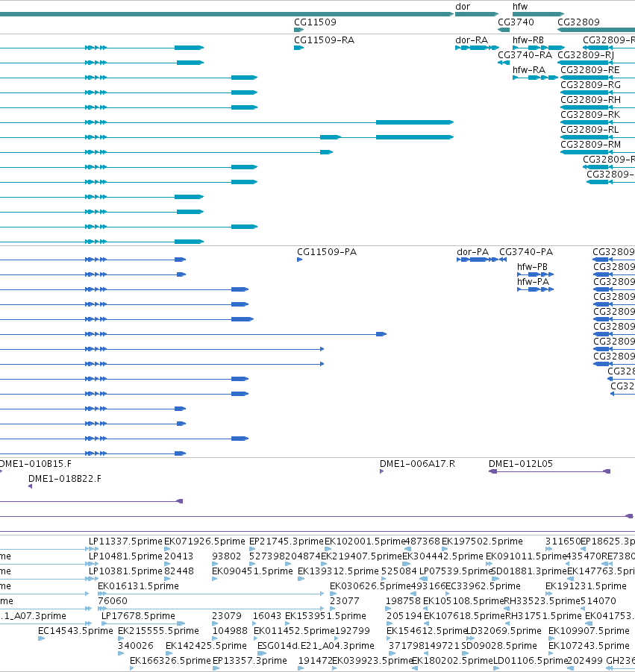This screenshot has width=635, height=672.
Task: Select EST label ESG014d.E21_A04.3prime
Action: (316, 645)
